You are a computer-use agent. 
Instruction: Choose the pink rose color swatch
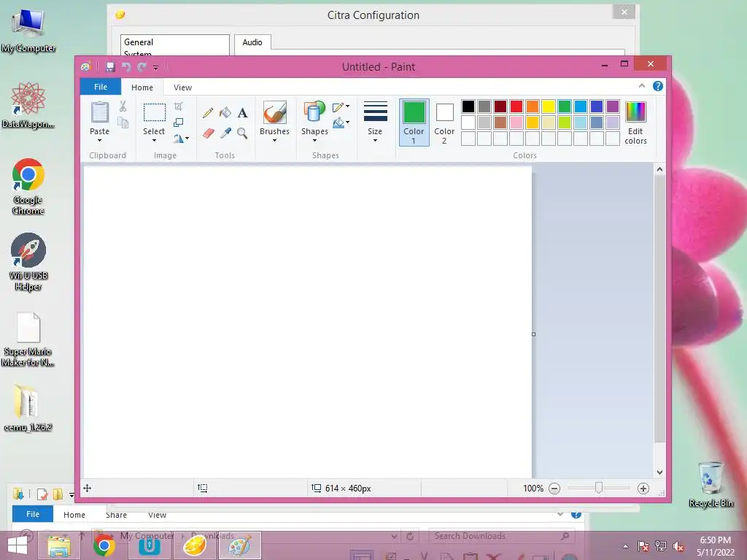point(516,122)
